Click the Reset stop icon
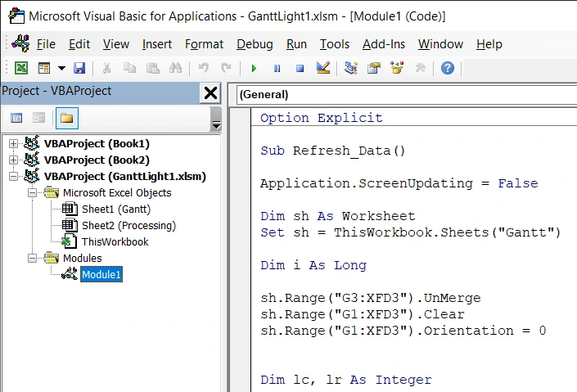This screenshot has height=392, width=577. click(300, 69)
